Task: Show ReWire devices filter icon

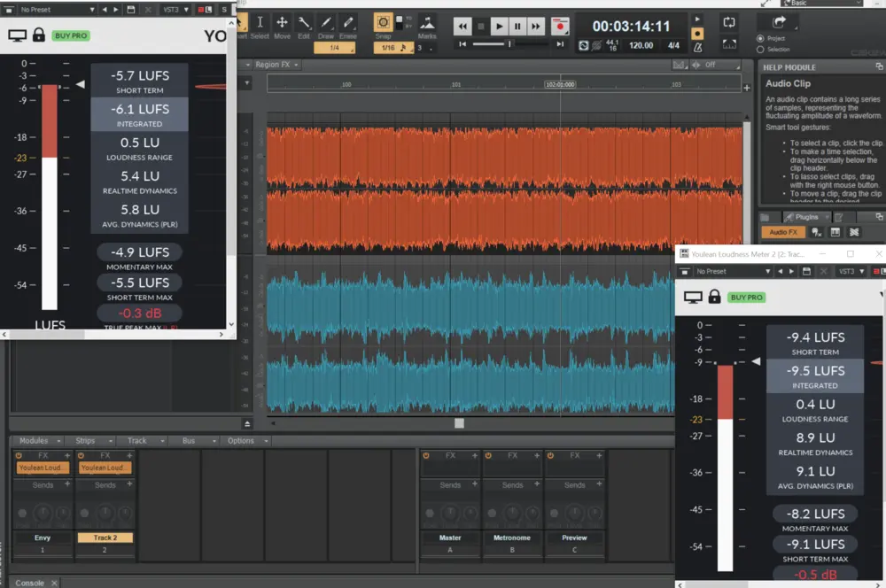Action: [854, 232]
